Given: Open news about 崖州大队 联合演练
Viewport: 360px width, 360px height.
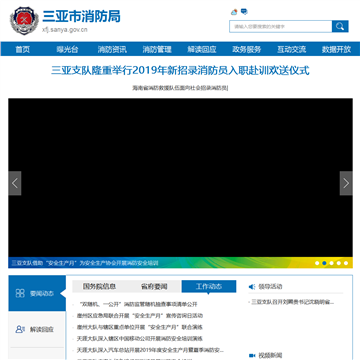Looking at the screenshot, I should (x=140, y=327).
